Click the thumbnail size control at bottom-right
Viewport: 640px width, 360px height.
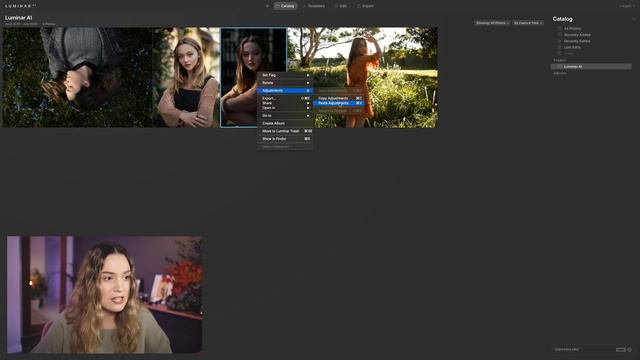(621, 350)
